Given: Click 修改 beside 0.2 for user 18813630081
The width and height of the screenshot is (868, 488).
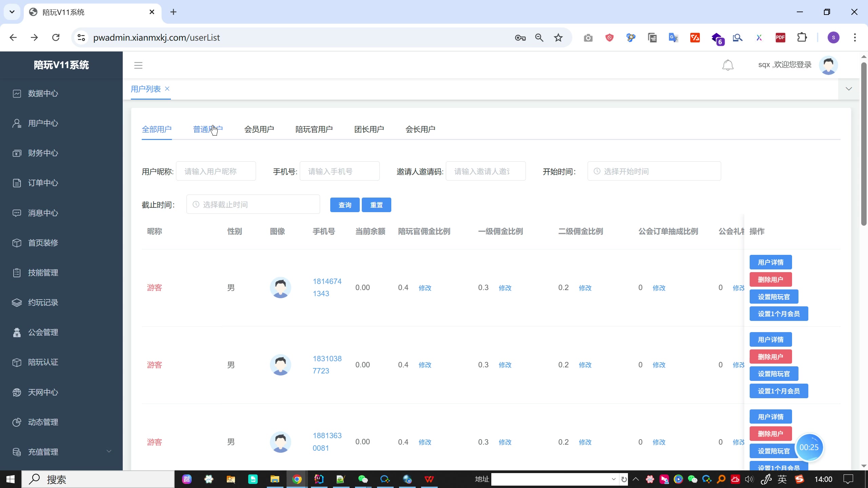Looking at the screenshot, I should pos(585,442).
